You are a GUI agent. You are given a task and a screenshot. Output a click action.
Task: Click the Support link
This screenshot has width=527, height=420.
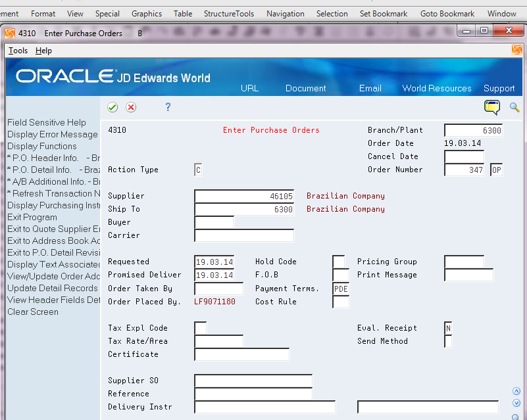(499, 88)
